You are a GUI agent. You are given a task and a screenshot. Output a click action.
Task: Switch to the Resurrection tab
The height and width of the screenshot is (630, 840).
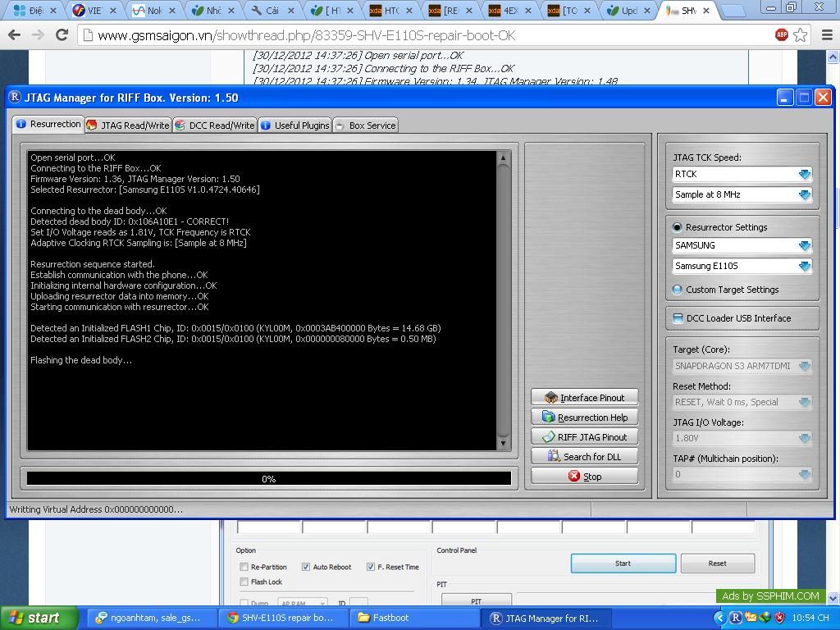pos(48,125)
